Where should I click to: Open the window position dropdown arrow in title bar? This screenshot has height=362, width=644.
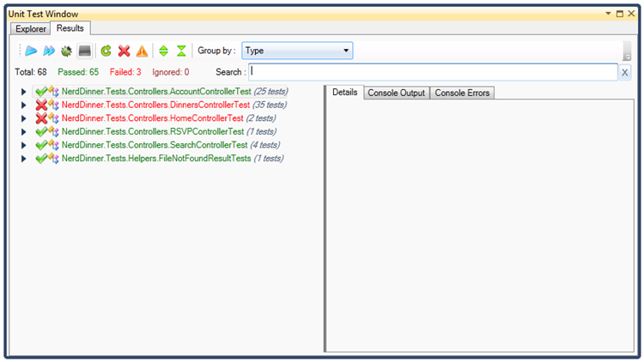(x=608, y=14)
